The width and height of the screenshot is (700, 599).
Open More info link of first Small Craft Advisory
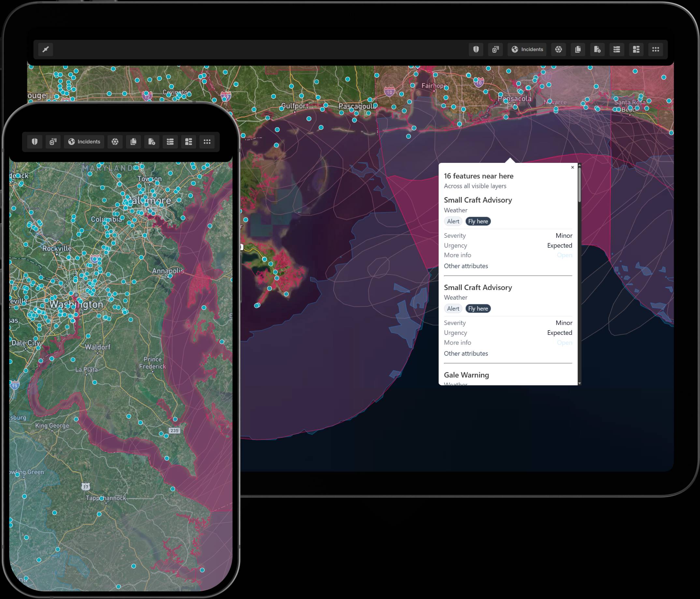tap(564, 255)
